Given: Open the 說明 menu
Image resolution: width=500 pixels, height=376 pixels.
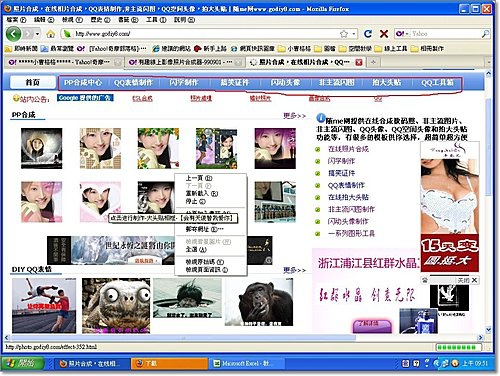Looking at the screenshot, I should [x=184, y=20].
